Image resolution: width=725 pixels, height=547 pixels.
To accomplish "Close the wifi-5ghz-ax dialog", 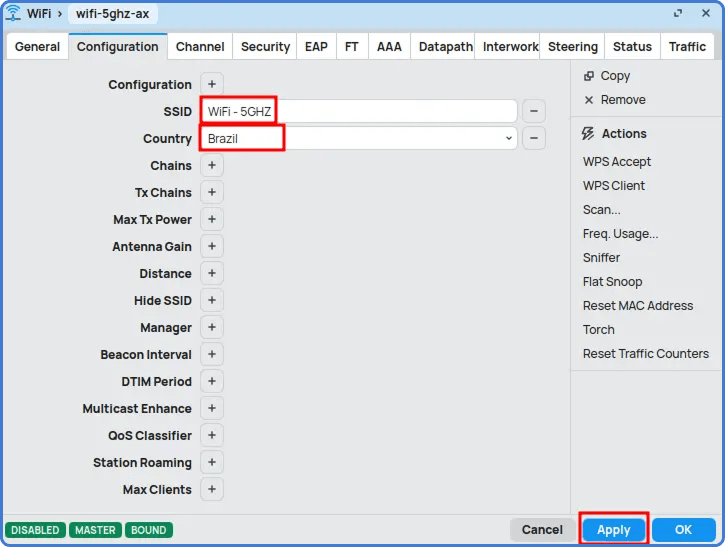I will 706,13.
